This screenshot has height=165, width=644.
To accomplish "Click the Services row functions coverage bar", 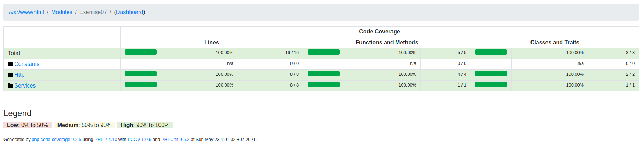I will click(x=324, y=84).
